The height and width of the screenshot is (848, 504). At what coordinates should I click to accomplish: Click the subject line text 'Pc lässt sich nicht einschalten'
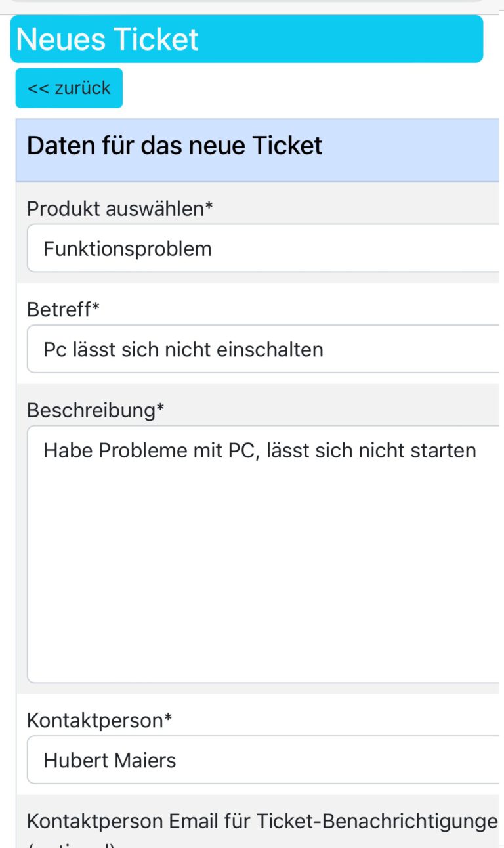click(183, 349)
